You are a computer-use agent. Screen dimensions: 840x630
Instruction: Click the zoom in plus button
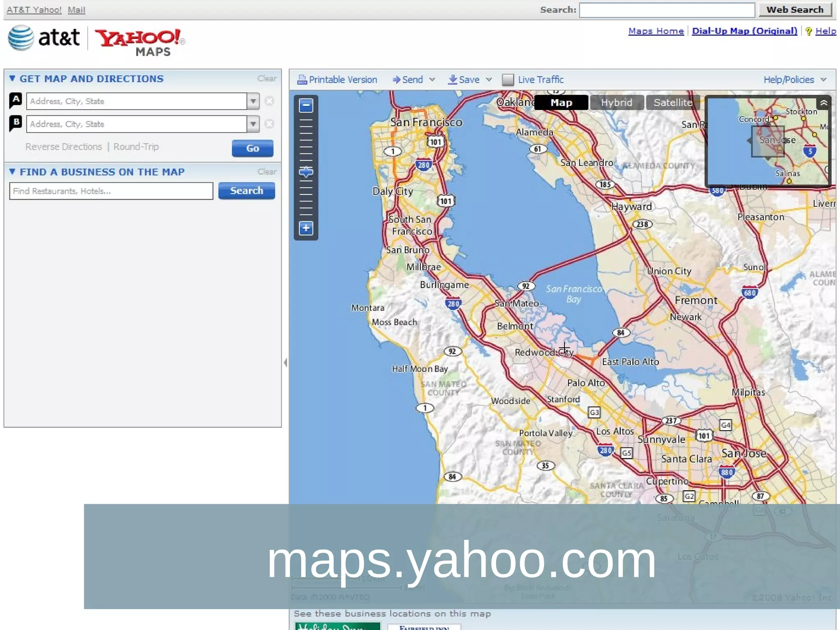pyautogui.click(x=306, y=228)
